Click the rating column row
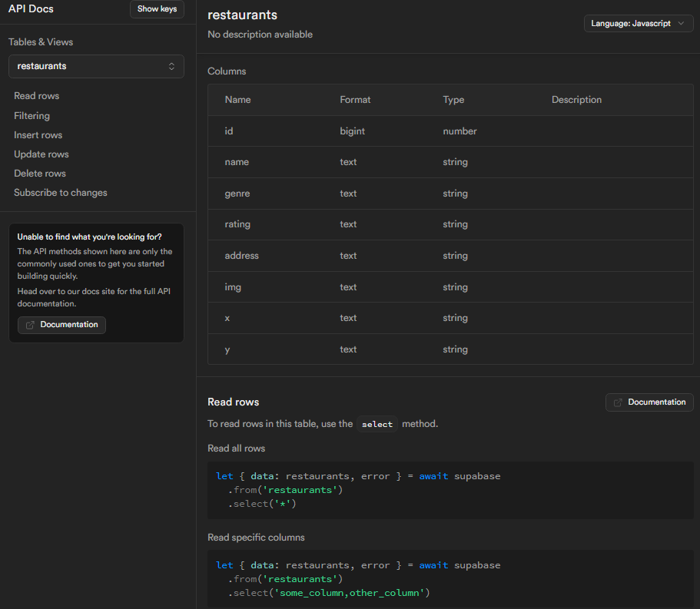The height and width of the screenshot is (609, 700). (x=450, y=224)
